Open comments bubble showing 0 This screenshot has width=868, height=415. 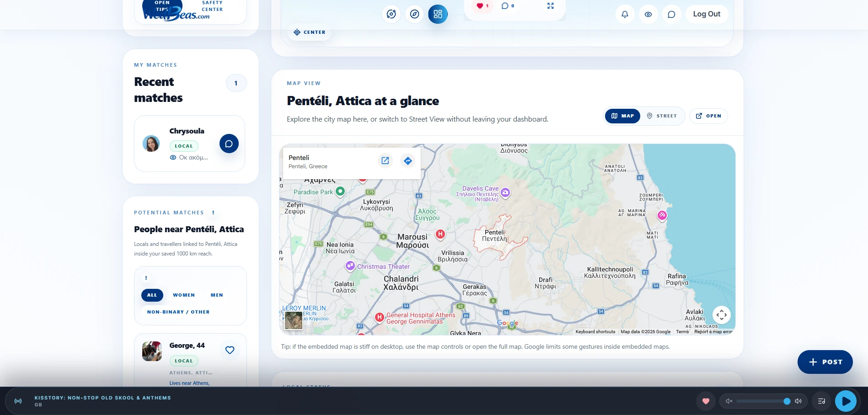coord(508,6)
